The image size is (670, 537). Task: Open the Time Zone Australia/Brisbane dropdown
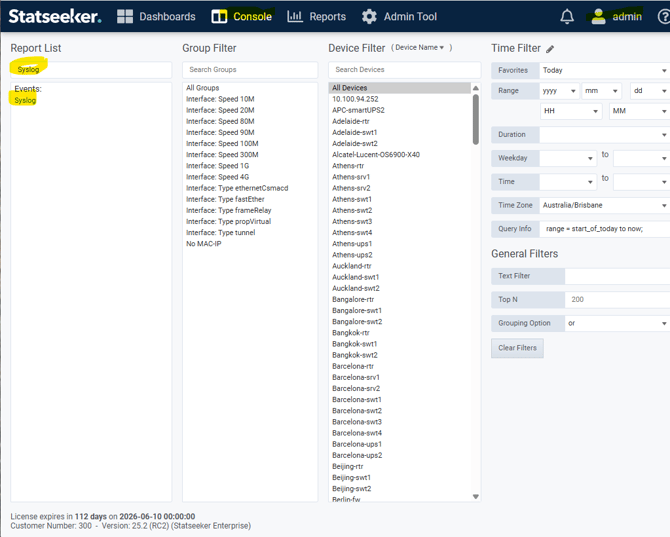603,205
